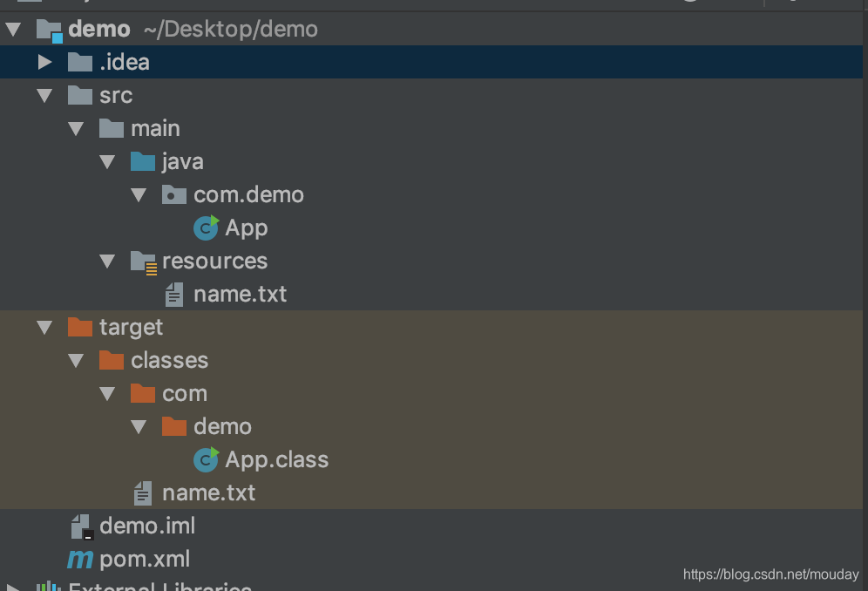Click the orange classes folder icon
Image resolution: width=868 pixels, height=591 pixels.
(112, 360)
